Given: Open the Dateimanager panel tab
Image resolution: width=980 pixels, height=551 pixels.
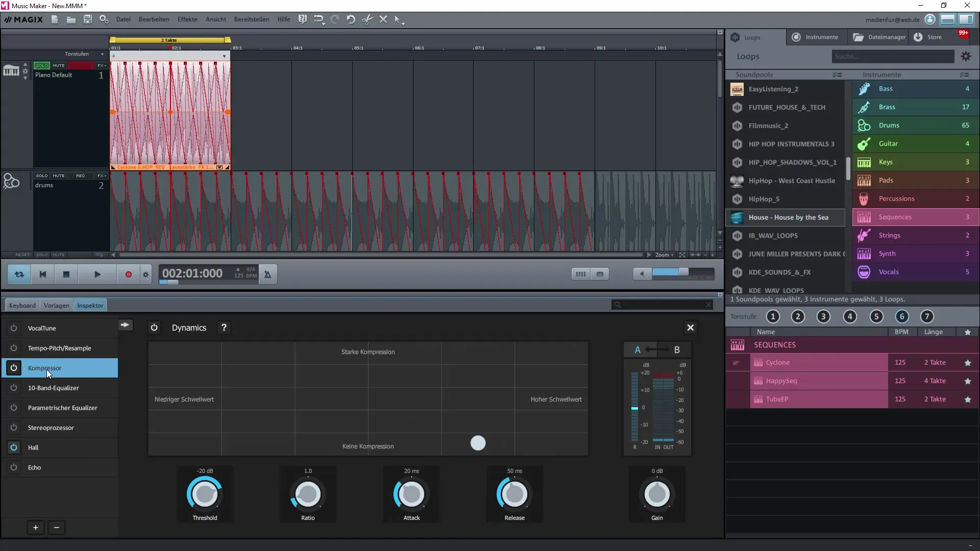Looking at the screenshot, I should (x=879, y=37).
